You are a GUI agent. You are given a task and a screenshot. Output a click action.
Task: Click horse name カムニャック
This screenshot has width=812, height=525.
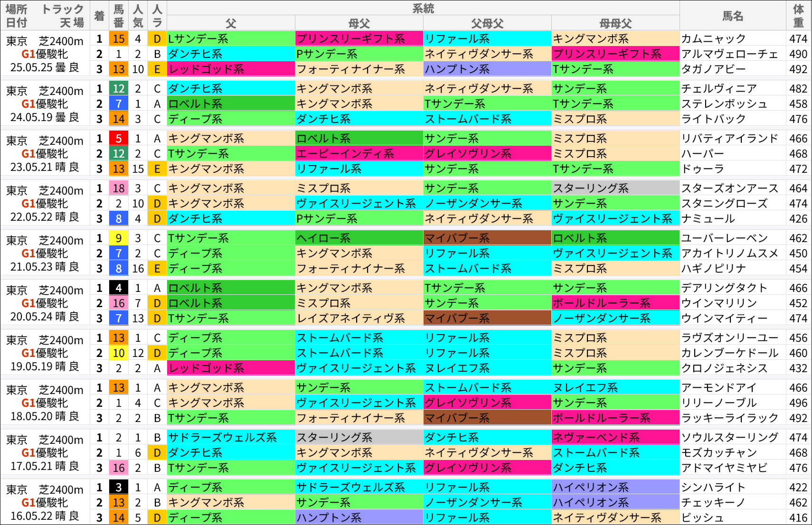point(714,39)
